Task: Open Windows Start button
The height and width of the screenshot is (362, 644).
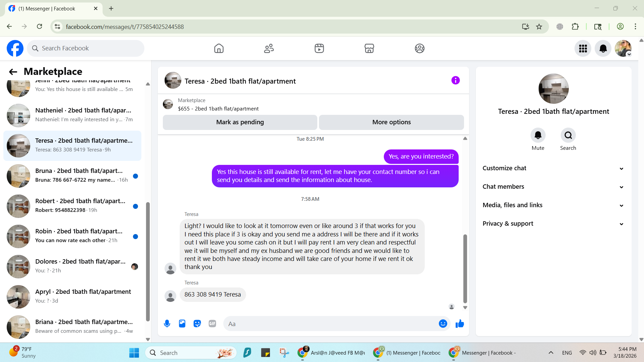Action: [x=134, y=353]
